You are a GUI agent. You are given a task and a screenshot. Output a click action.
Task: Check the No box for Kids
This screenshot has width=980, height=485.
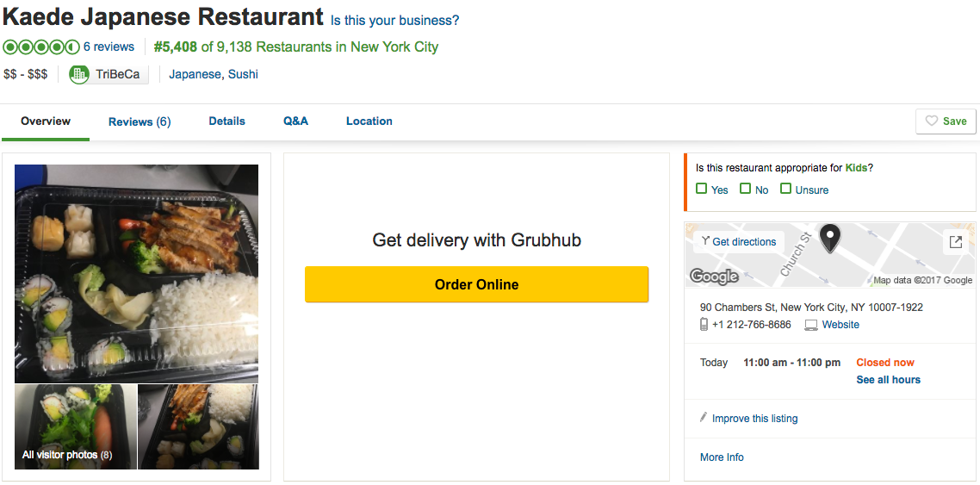(x=746, y=189)
